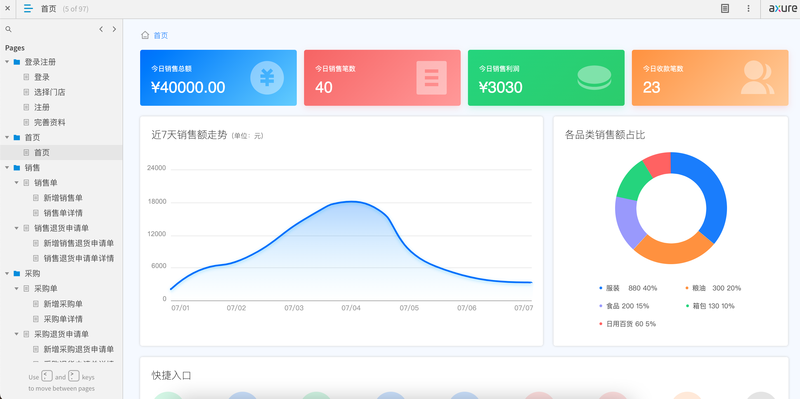Click the 首页 breadcrumb link
The image size is (800, 399).
pyautogui.click(x=161, y=36)
